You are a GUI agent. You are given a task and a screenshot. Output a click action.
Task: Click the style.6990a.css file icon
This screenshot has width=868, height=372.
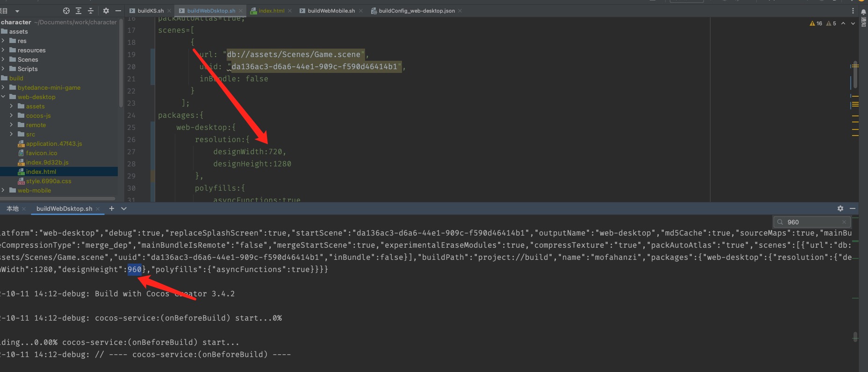point(21,181)
